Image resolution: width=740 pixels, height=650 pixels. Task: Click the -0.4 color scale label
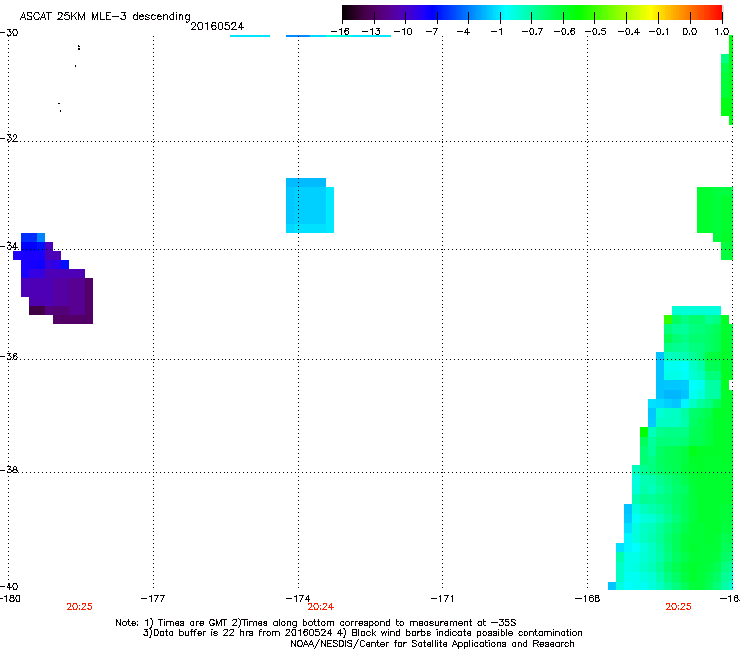point(629,32)
